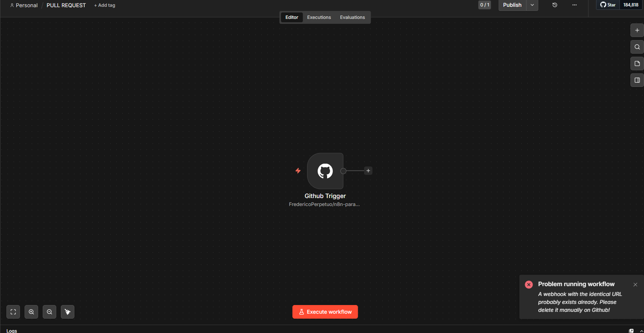Zoom out of the canvas

pyautogui.click(x=49, y=312)
